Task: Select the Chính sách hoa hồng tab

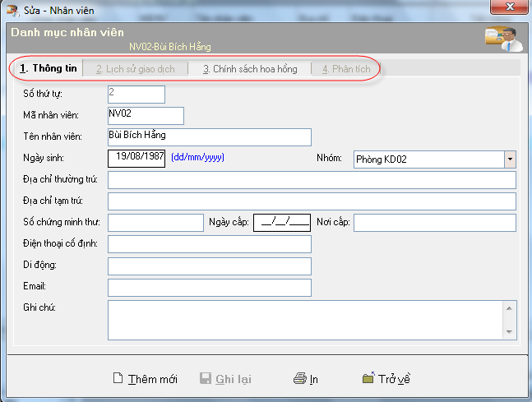Action: pos(249,69)
